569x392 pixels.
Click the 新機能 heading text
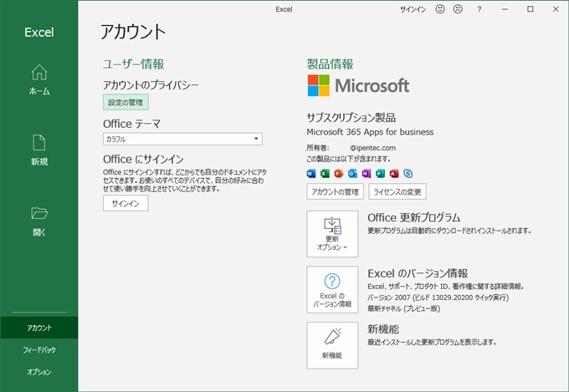(383, 329)
